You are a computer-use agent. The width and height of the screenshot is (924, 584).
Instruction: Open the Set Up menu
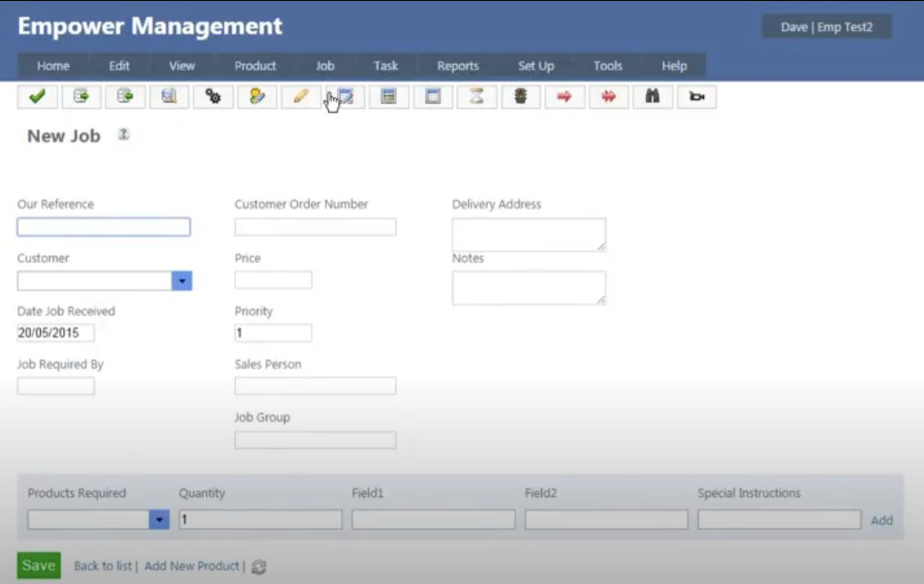pyautogui.click(x=536, y=66)
